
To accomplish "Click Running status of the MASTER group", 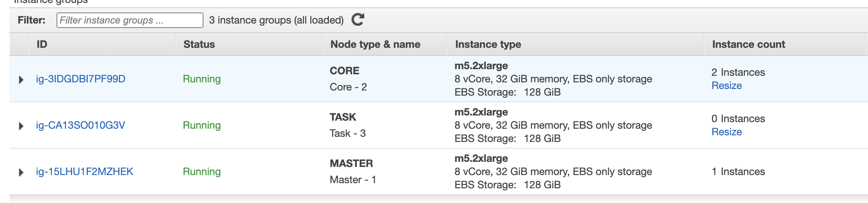I will (202, 171).
